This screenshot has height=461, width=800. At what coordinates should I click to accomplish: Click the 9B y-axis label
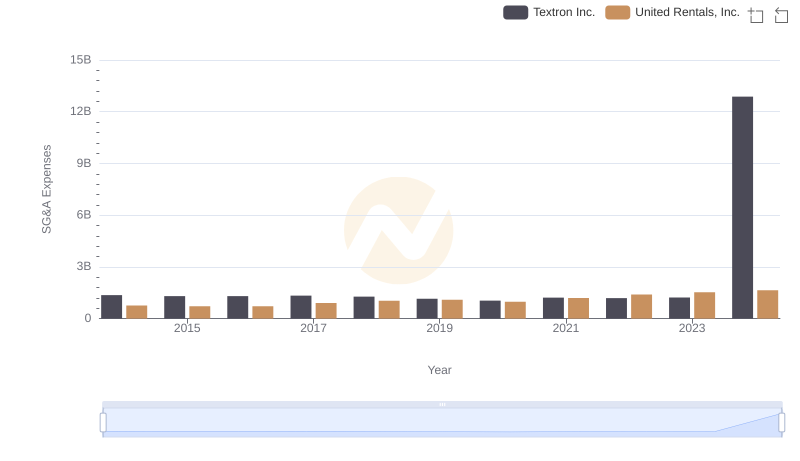click(84, 163)
